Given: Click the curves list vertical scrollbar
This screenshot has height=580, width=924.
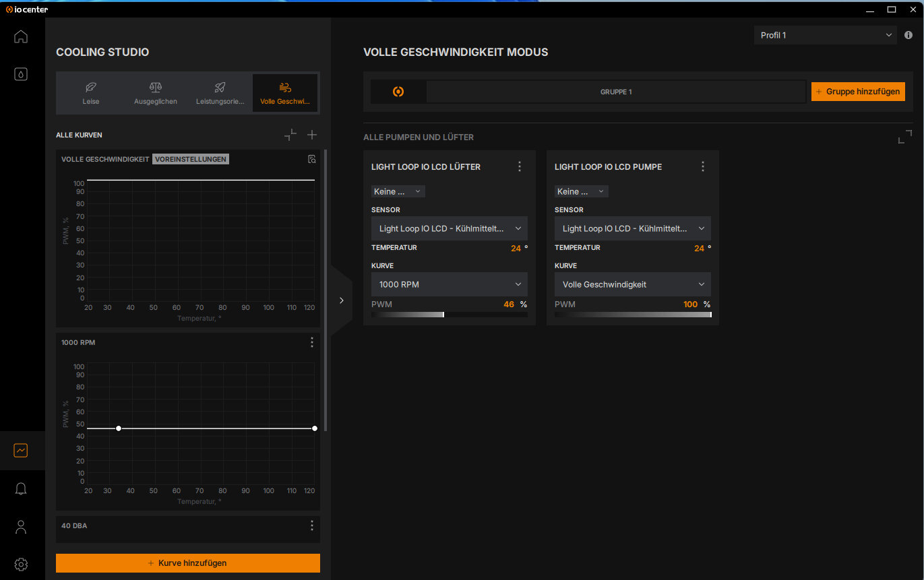Looking at the screenshot, I should [x=326, y=290].
